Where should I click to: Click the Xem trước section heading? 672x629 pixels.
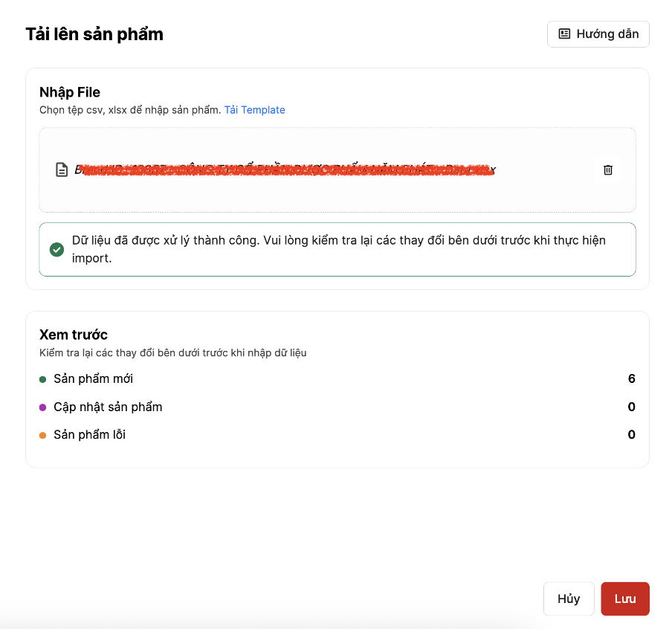click(x=74, y=335)
